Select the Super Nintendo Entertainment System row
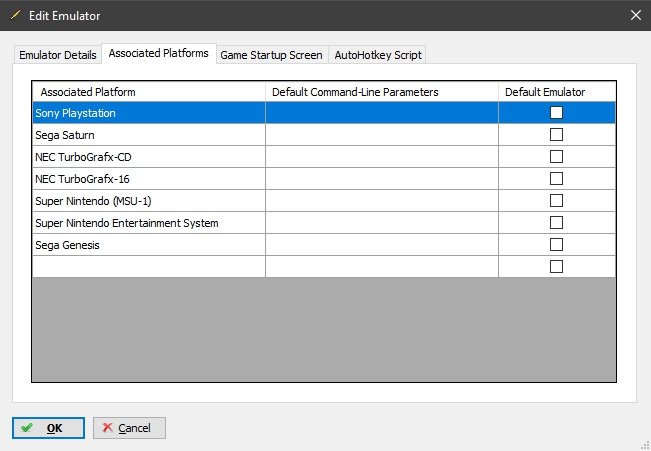 click(x=148, y=223)
